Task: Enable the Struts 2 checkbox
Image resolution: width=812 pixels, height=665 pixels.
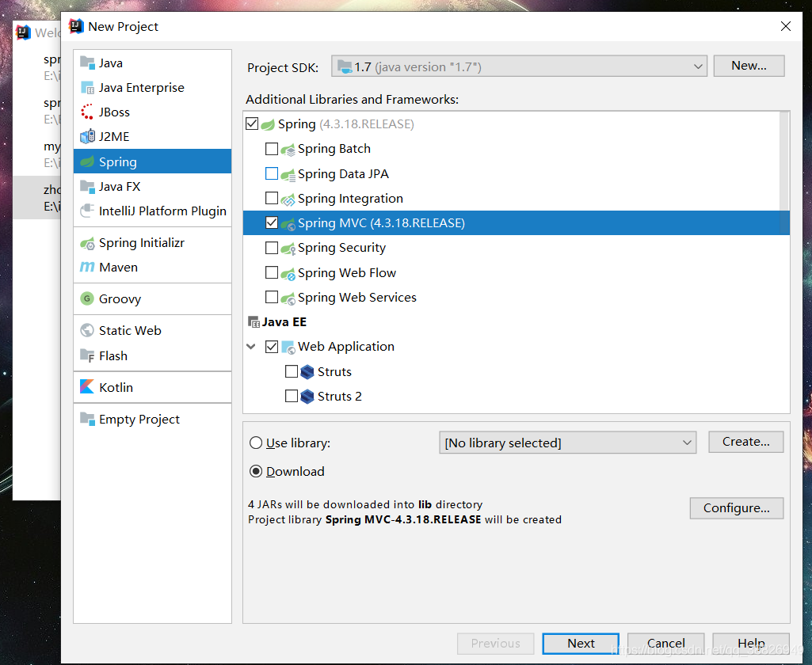Action: [x=292, y=396]
